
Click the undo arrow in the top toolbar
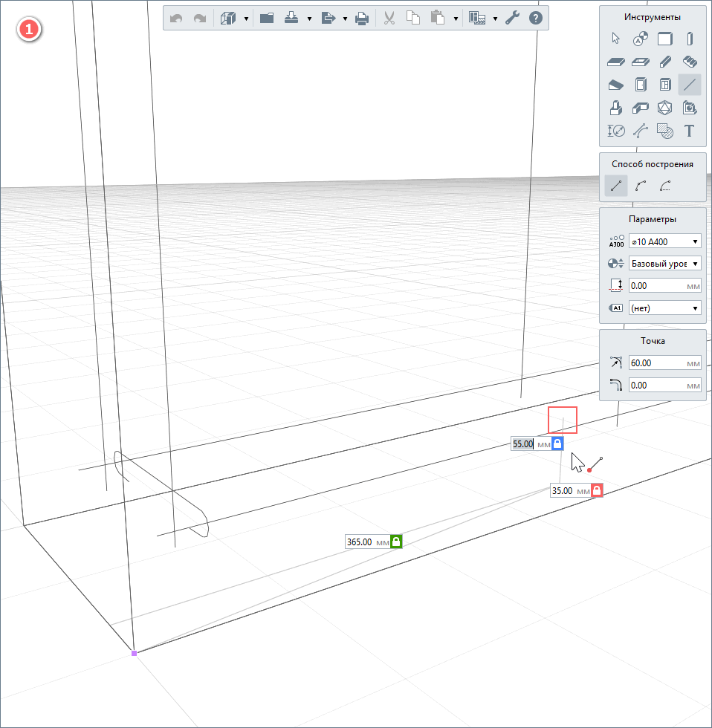click(x=176, y=18)
